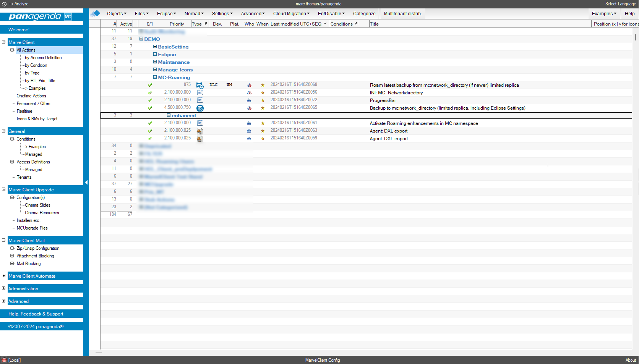Toggle active checkmark of Agent: DXL import row
Screen dimensions: 639x364
point(150,139)
